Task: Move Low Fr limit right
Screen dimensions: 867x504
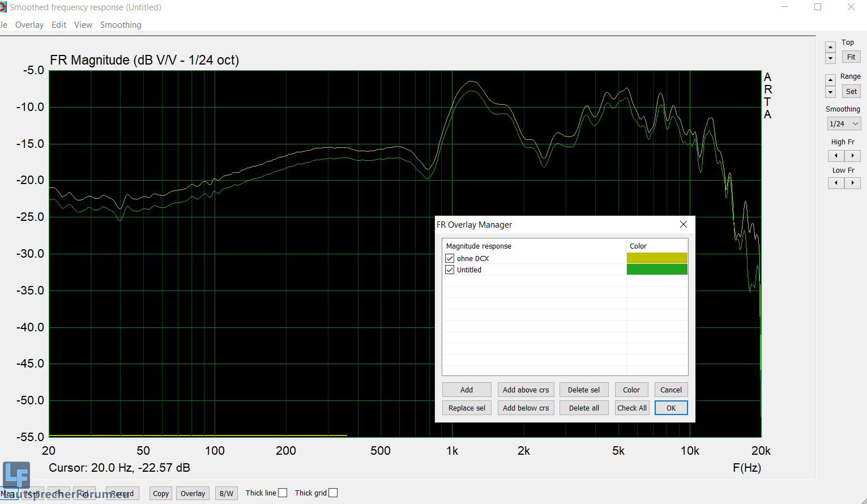Action: click(852, 183)
